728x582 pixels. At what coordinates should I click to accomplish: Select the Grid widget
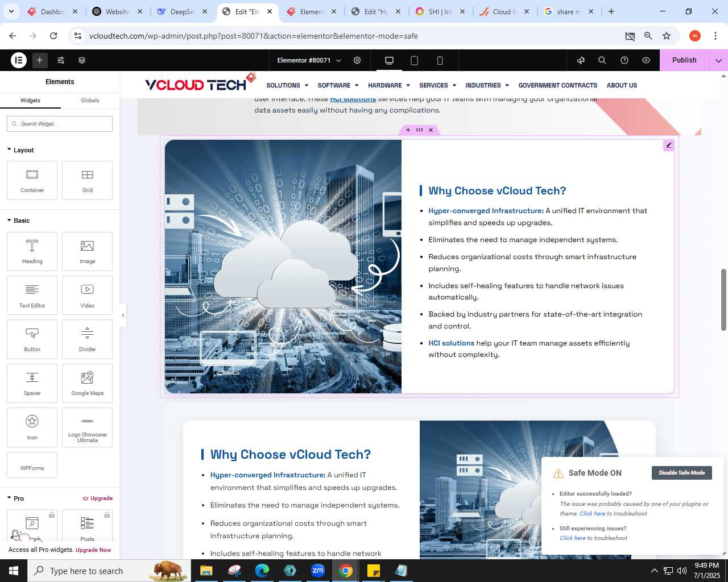pos(87,181)
